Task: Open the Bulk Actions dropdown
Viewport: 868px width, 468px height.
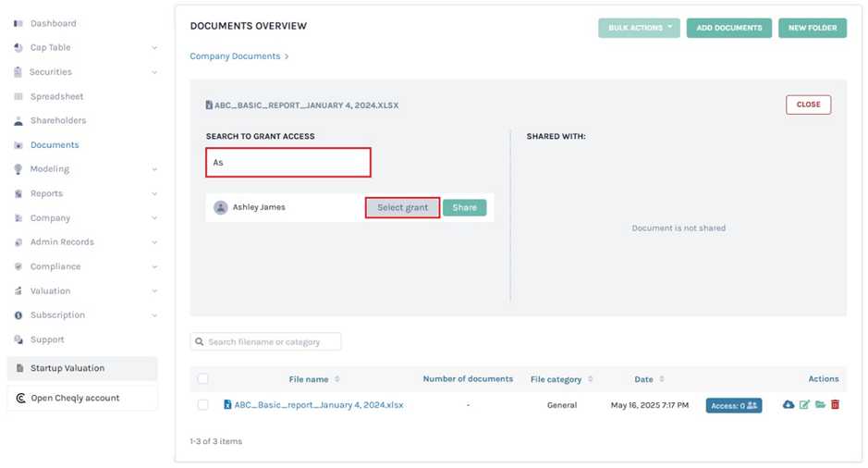Action: click(640, 28)
